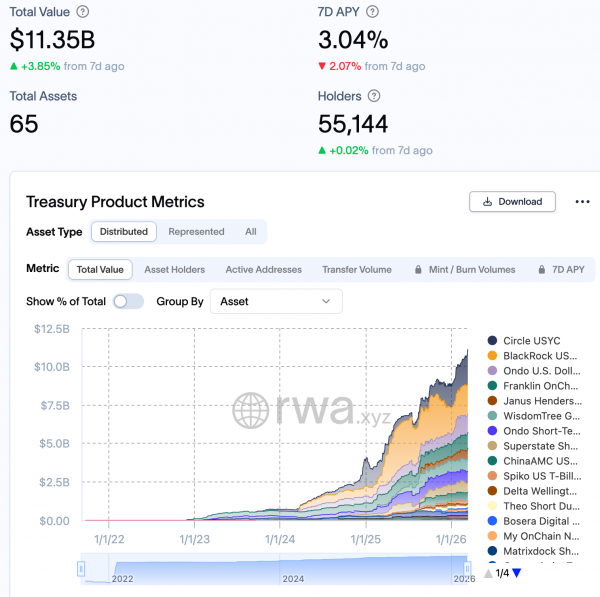Click the Holders help icon
This screenshot has width=600, height=597.
374,96
